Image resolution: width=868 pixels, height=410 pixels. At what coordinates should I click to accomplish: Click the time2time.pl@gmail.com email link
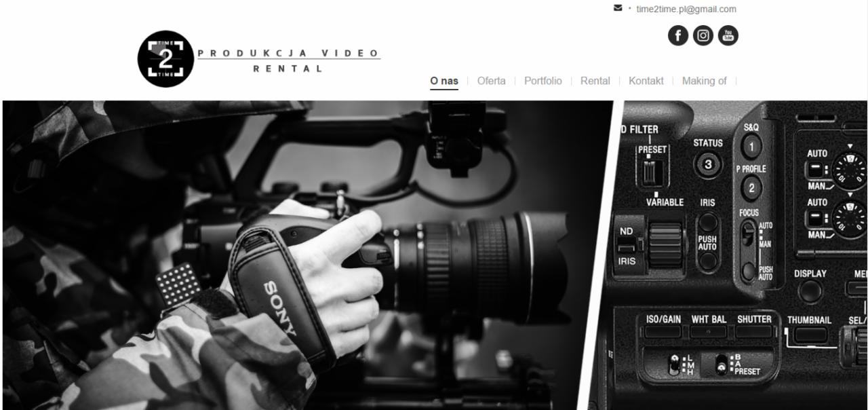click(x=686, y=9)
